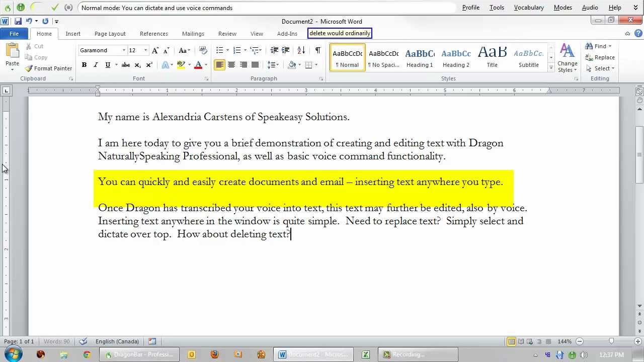
Task: Apply superscript formatting
Action: [149, 65]
